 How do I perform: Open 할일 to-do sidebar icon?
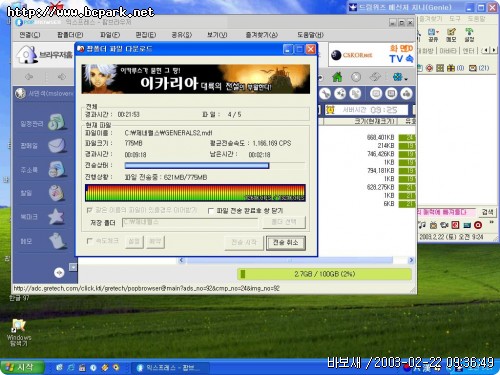click(x=57, y=193)
